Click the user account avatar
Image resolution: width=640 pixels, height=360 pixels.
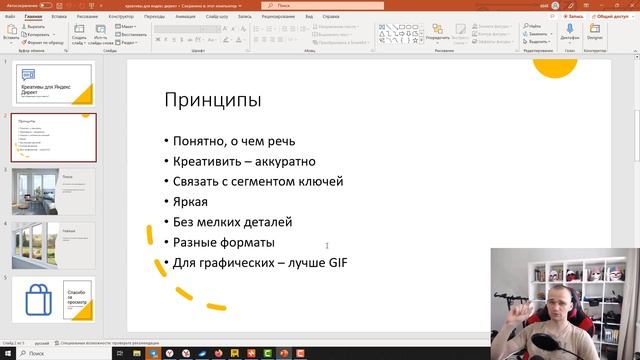(x=555, y=6)
